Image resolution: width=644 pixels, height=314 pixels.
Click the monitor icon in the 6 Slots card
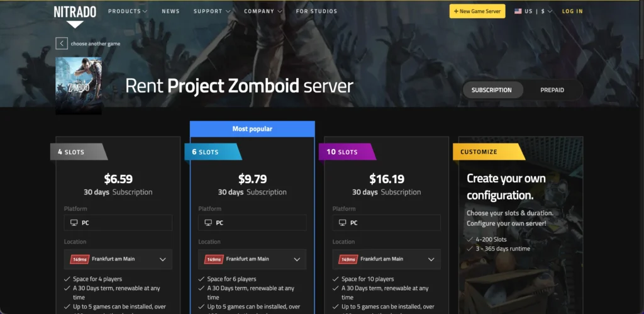[x=208, y=223]
